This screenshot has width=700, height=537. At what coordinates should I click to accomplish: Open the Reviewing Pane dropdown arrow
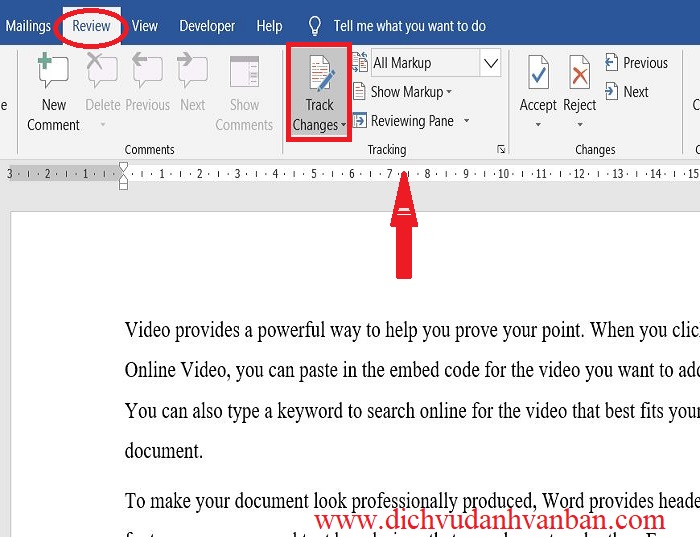click(x=467, y=121)
